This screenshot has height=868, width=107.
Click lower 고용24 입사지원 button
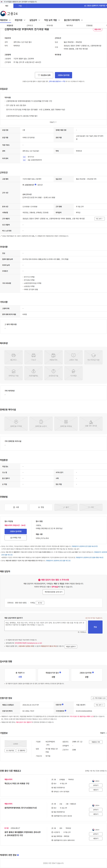pos(15,531)
